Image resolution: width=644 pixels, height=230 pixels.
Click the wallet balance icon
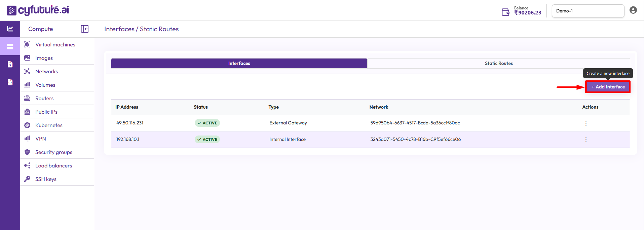tap(505, 12)
